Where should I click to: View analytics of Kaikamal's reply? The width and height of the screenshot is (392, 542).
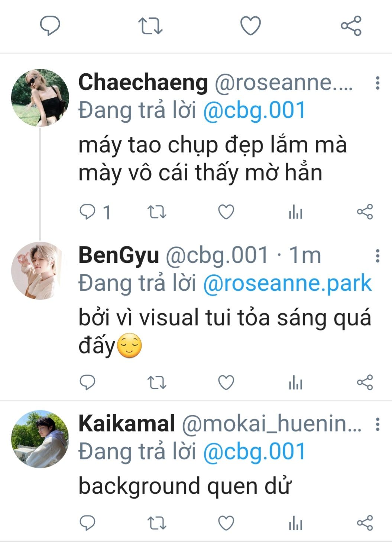coord(295,523)
